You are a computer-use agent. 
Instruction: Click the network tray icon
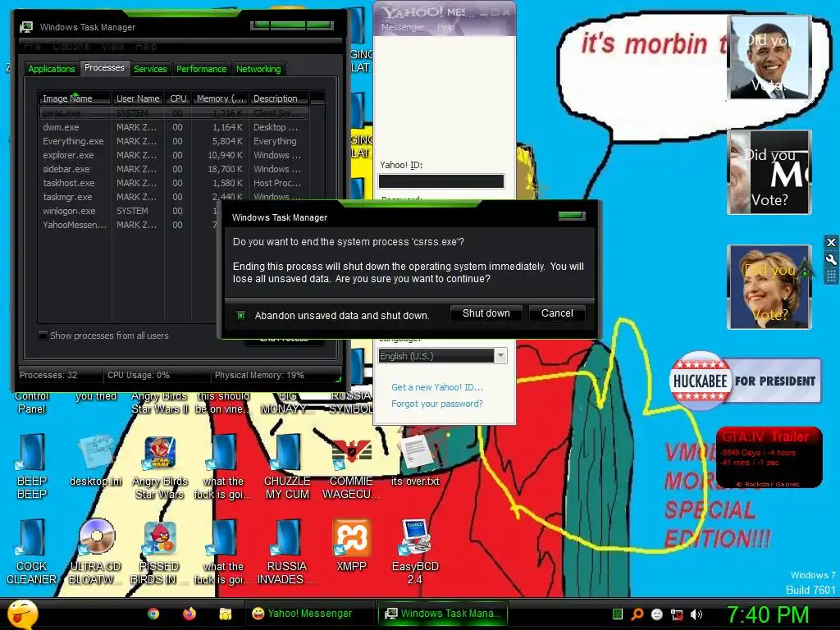pyautogui.click(x=677, y=614)
